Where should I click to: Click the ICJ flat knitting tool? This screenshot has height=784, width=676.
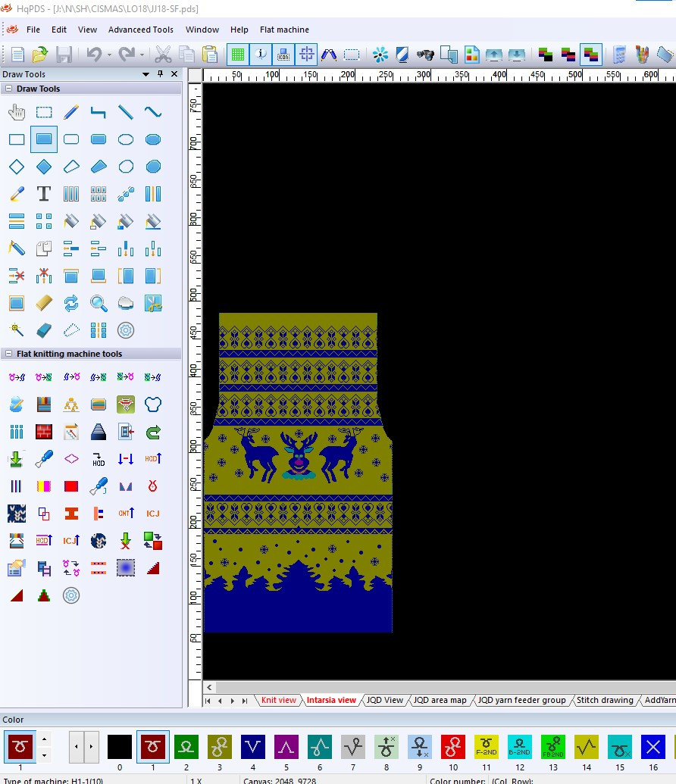153,514
